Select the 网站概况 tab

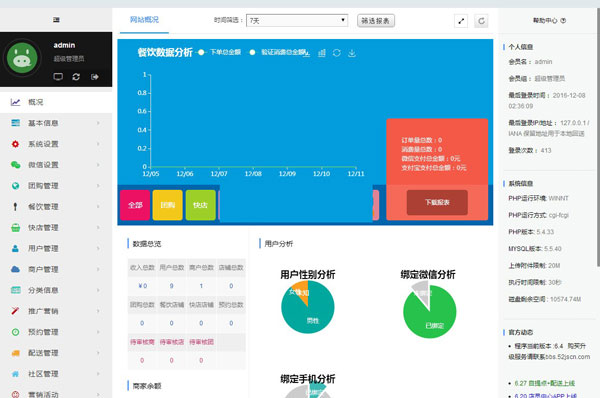144,20
